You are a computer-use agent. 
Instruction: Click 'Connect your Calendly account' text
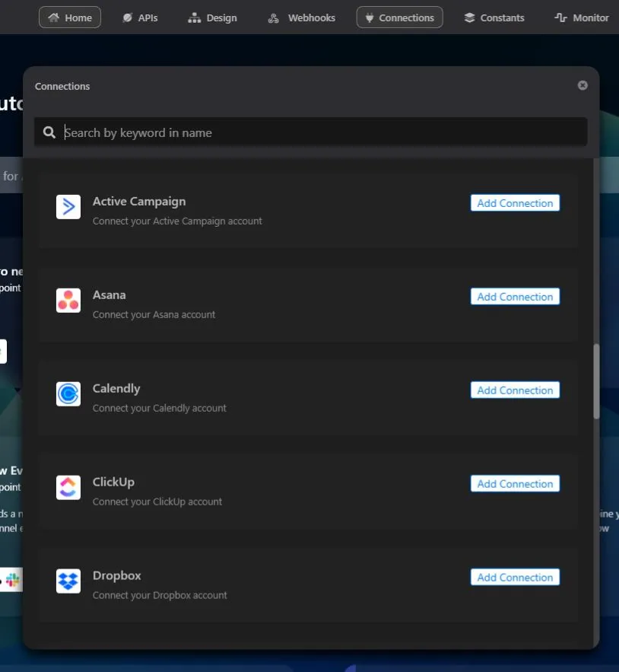[x=160, y=408]
